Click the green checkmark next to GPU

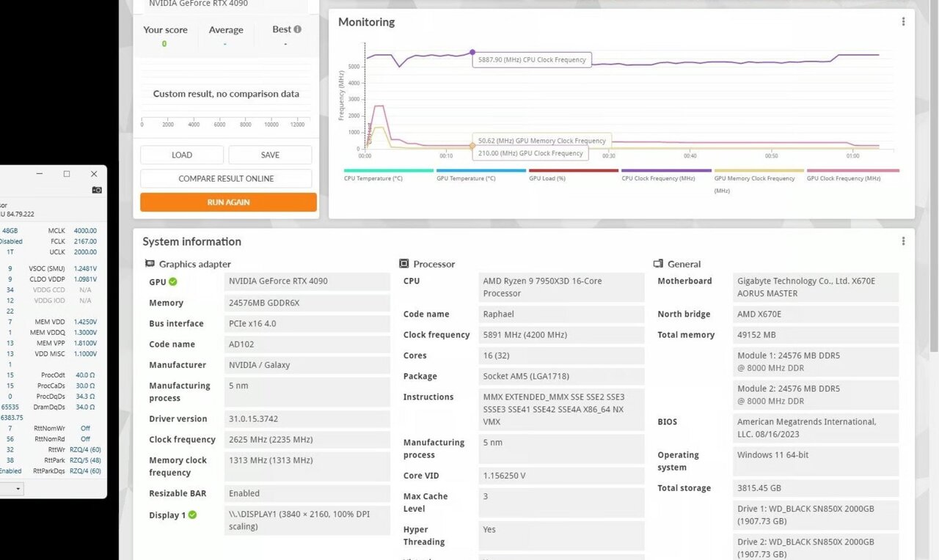coord(173,281)
